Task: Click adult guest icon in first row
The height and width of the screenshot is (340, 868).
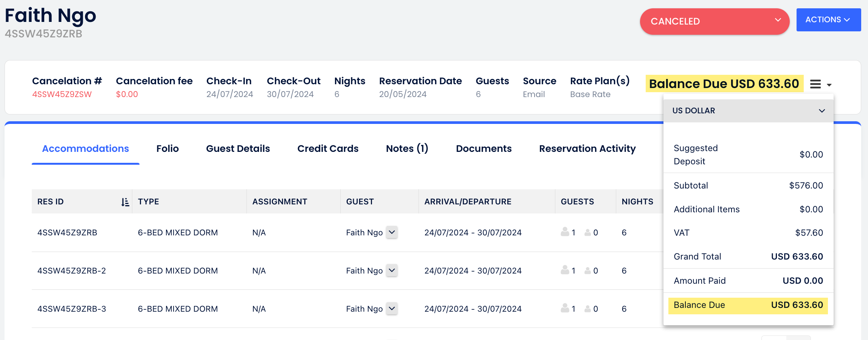Action: point(565,232)
